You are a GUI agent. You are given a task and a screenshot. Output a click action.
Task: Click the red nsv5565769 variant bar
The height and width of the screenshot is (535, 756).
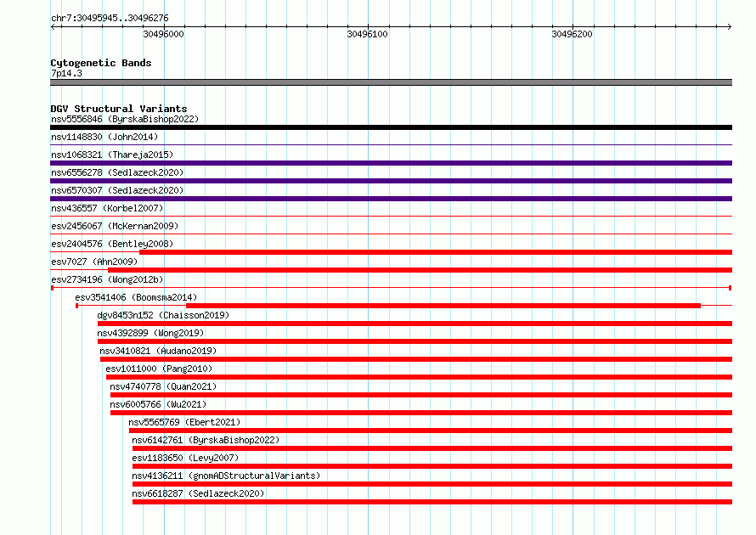pos(431,431)
